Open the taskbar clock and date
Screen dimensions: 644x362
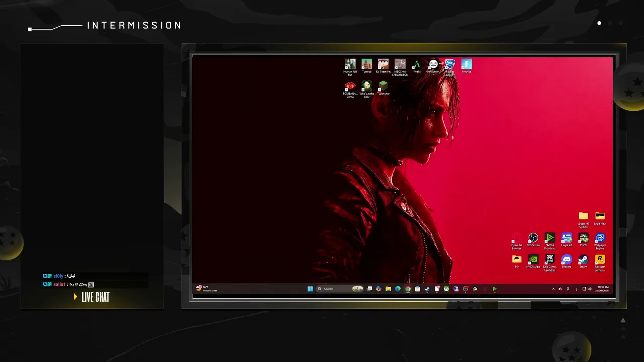pyautogui.click(x=602, y=289)
